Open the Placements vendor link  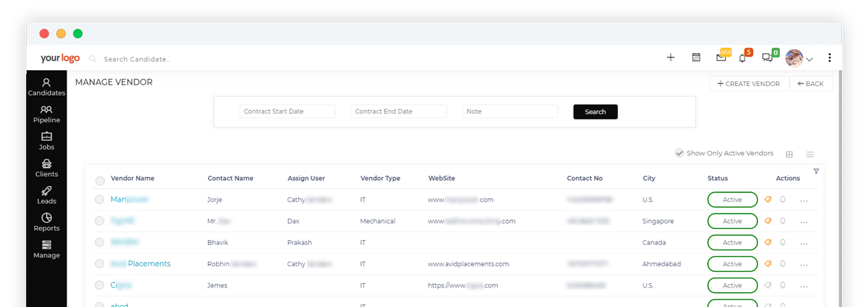141,264
